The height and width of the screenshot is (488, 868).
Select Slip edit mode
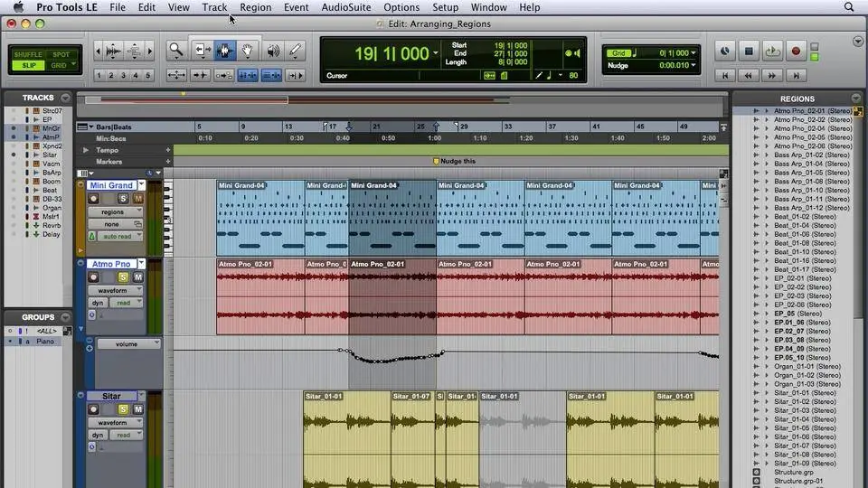(x=28, y=65)
